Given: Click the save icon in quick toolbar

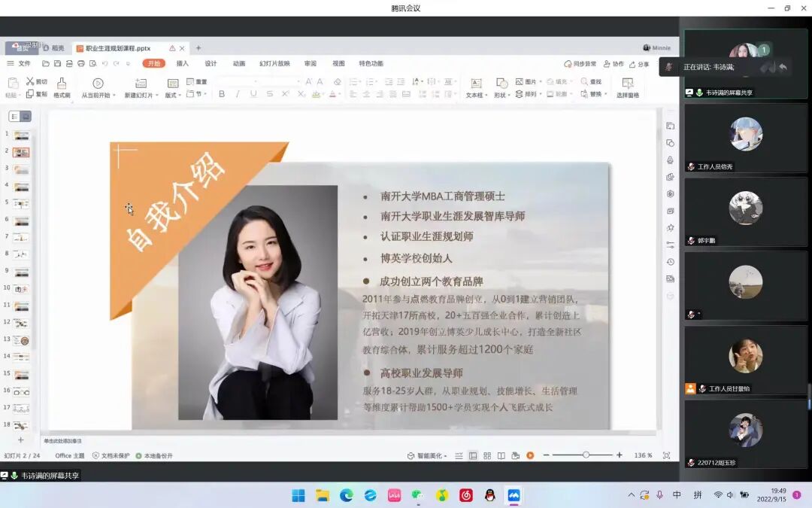Looking at the screenshot, I should coord(57,63).
